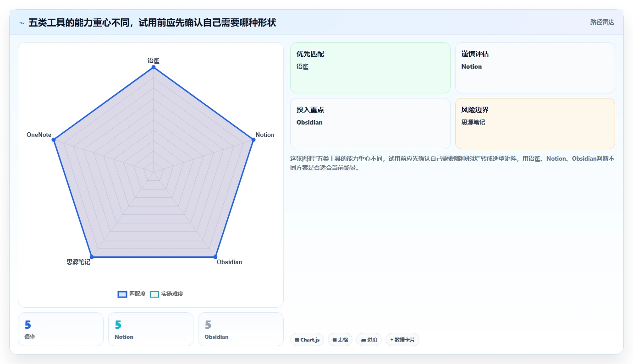The height and width of the screenshot is (364, 633).
Task: Click the 数据卡片 tag chip
Action: 402,340
